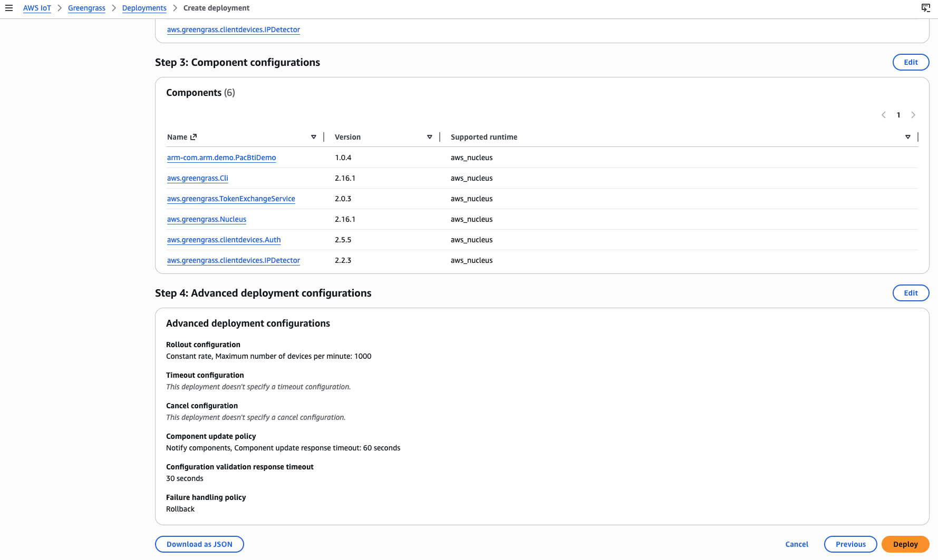Cancel the deployment creation
This screenshot has height=560, width=938.
pyautogui.click(x=796, y=544)
